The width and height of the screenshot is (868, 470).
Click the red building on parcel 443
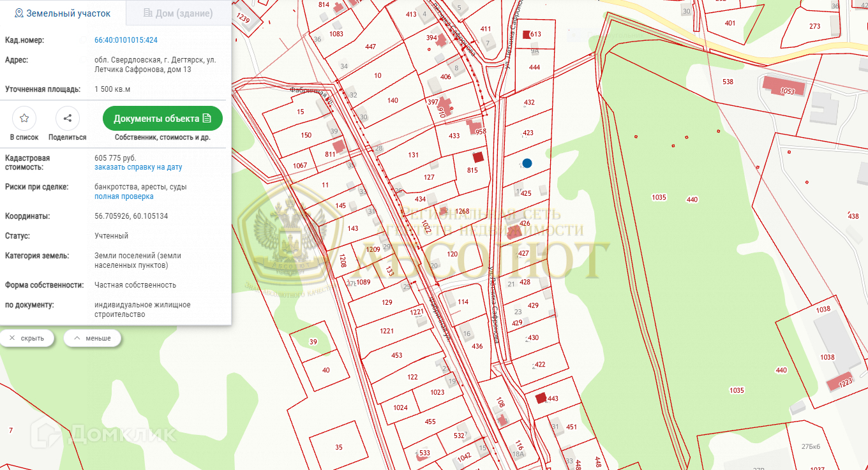tap(541, 398)
